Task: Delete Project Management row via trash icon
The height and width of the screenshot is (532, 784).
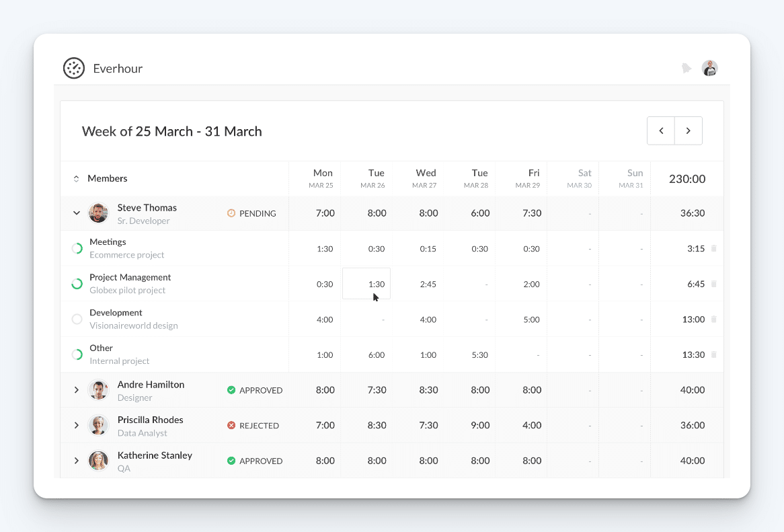Action: [x=714, y=284]
